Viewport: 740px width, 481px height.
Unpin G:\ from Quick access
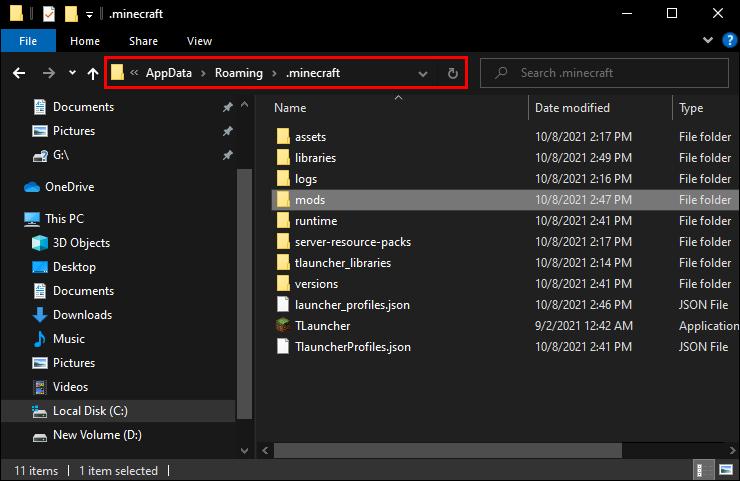[x=228, y=155]
